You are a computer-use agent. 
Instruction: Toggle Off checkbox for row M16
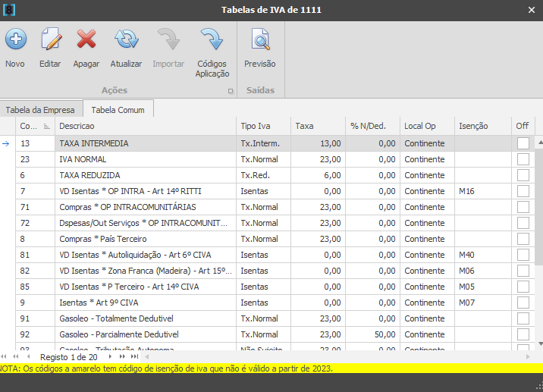[x=523, y=191]
